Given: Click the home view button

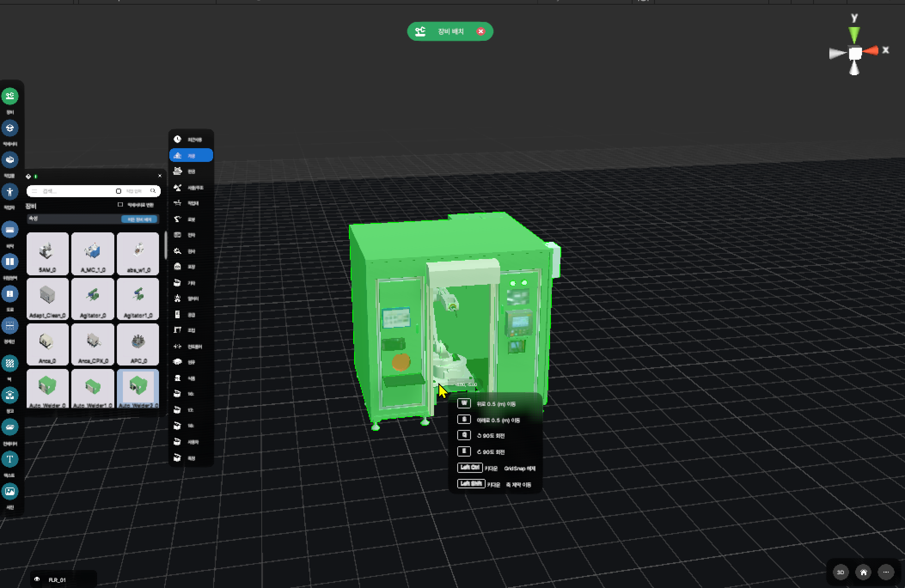Looking at the screenshot, I should tap(863, 572).
